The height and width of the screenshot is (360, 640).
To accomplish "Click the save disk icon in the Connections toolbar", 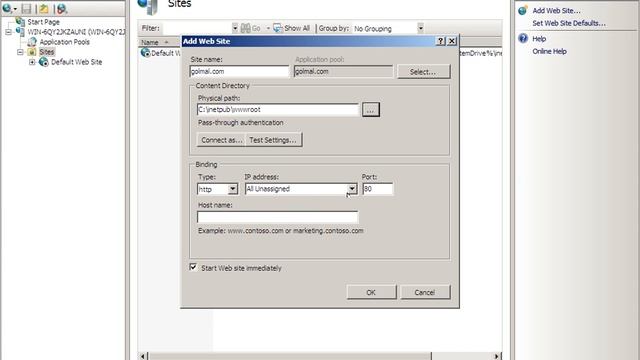I will [x=27, y=9].
